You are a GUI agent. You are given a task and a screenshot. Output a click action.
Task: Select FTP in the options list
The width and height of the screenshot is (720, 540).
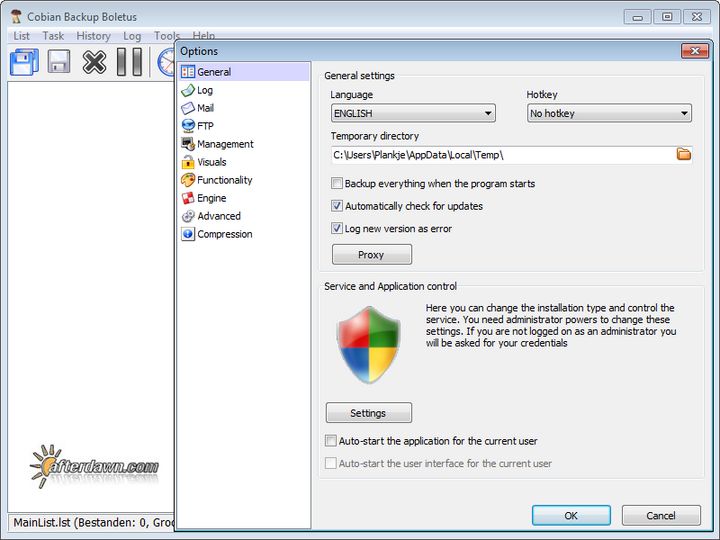tap(244, 126)
